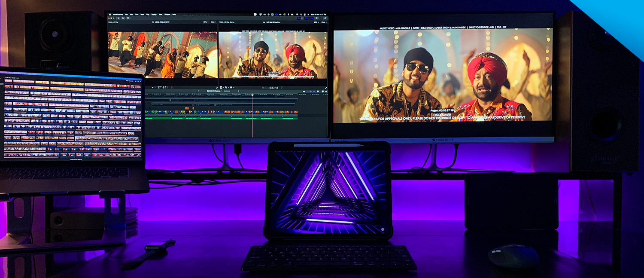Play the left viewer at 37:18:11
644x278 pixels.
point(153,88)
